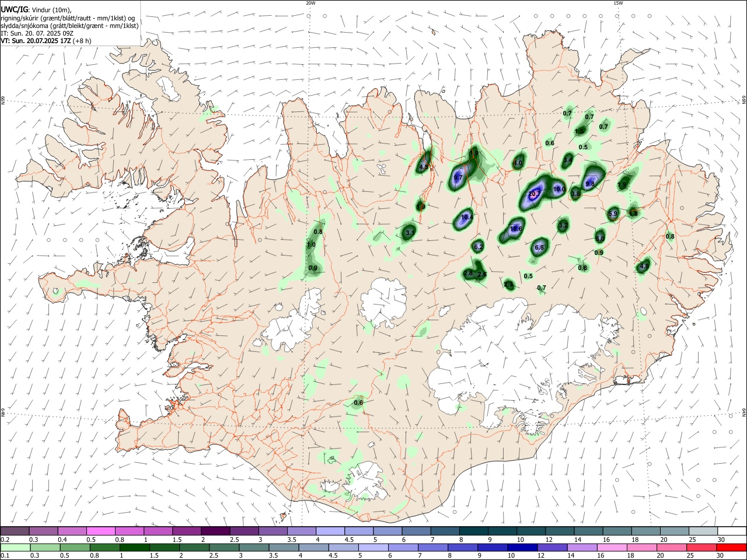Viewport: 747px width, 560px height.
Task: Click the 20.7 precipitation value on the map
Action: click(535, 194)
